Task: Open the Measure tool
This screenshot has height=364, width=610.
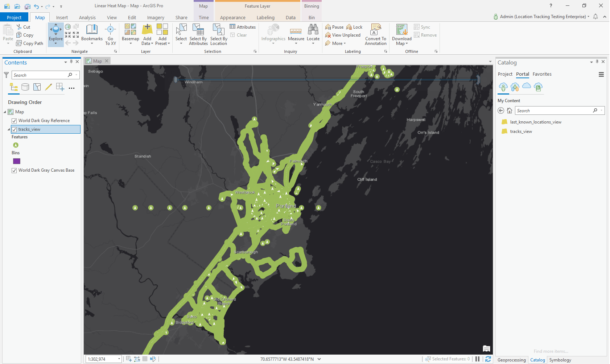Action: point(296,34)
